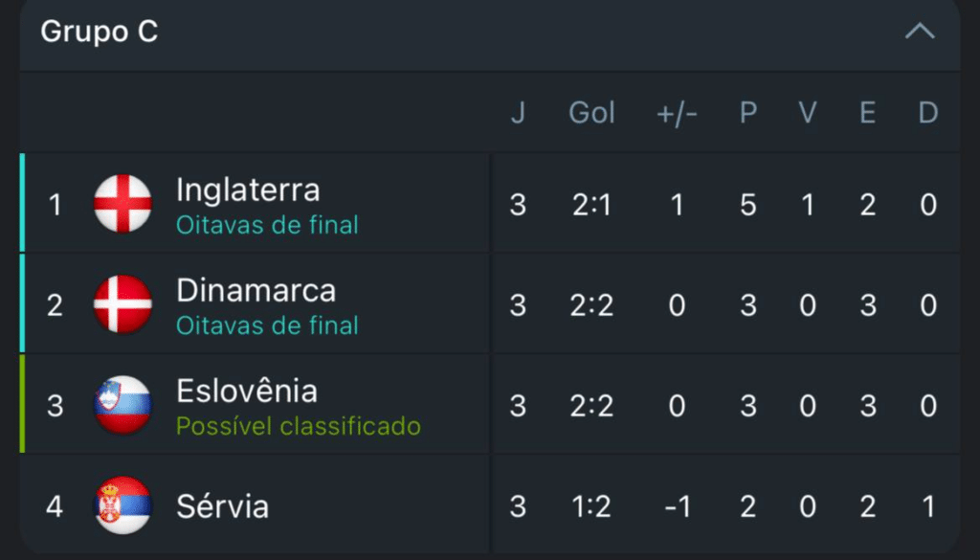Select the +/- goal difference column header
The height and width of the screenshot is (560, 980).
point(677,113)
